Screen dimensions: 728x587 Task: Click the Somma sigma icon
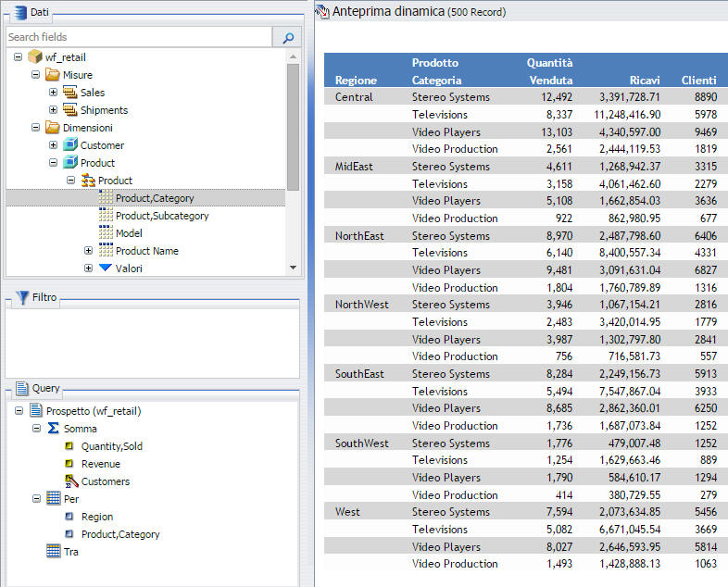coord(54,428)
